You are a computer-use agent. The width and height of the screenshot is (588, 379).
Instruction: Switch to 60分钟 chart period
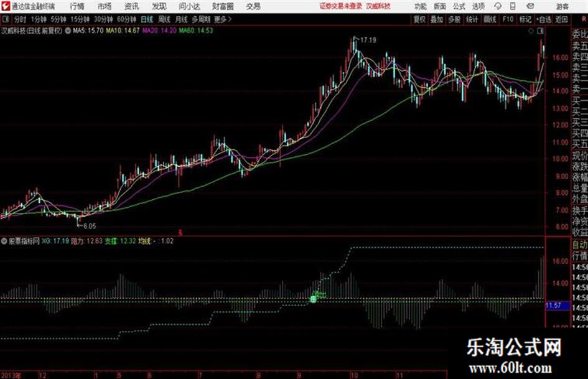tap(127, 19)
